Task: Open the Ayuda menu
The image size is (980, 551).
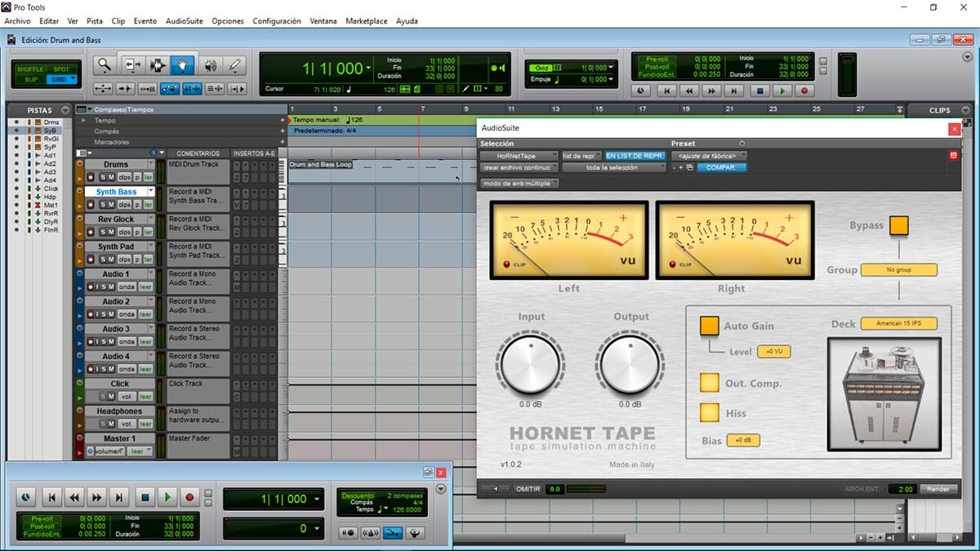Action: point(407,20)
